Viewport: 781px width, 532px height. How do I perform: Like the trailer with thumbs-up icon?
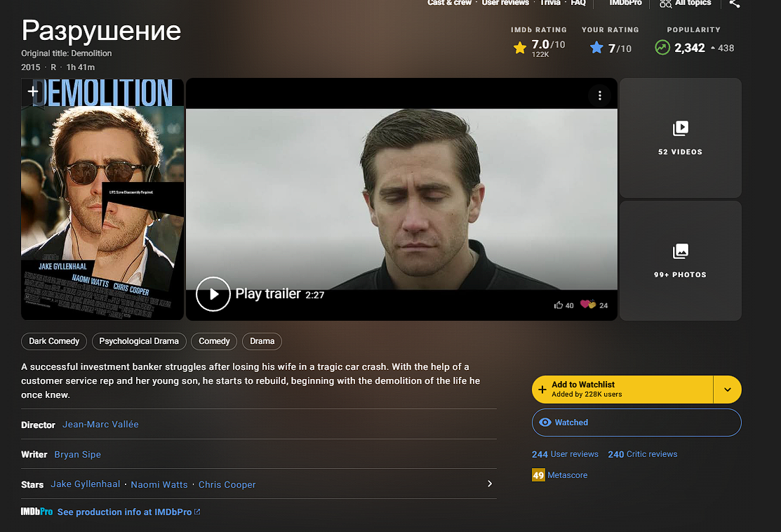(559, 305)
